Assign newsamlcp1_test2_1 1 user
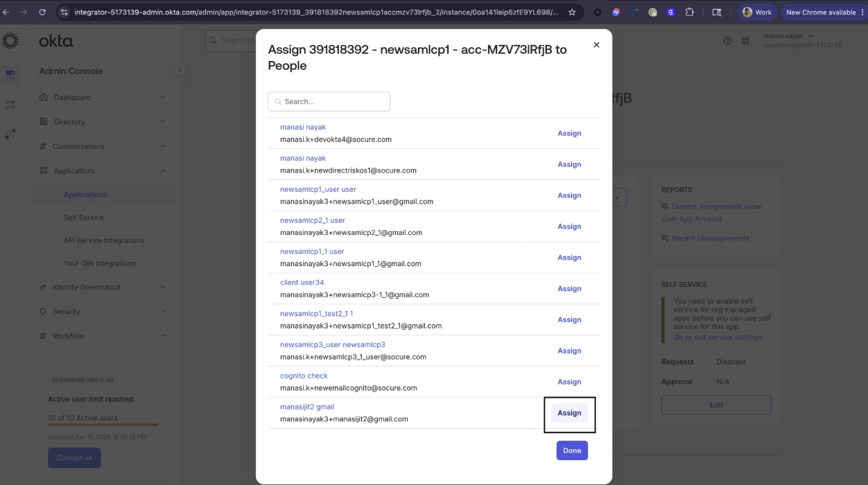Viewport: 868px width, 485px height. pyautogui.click(x=569, y=320)
